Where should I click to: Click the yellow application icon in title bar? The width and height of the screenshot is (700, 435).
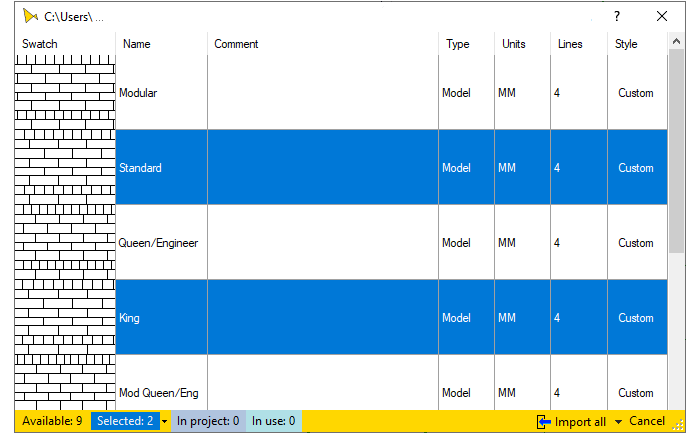(30, 17)
